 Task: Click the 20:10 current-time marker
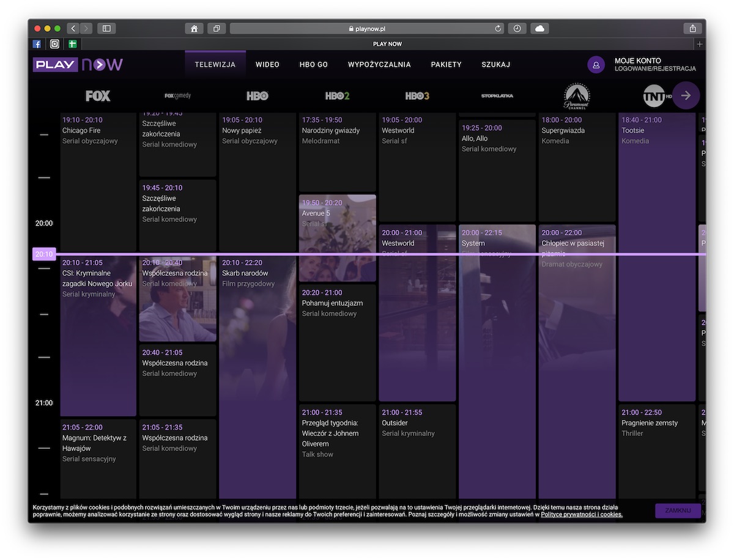pyautogui.click(x=44, y=254)
